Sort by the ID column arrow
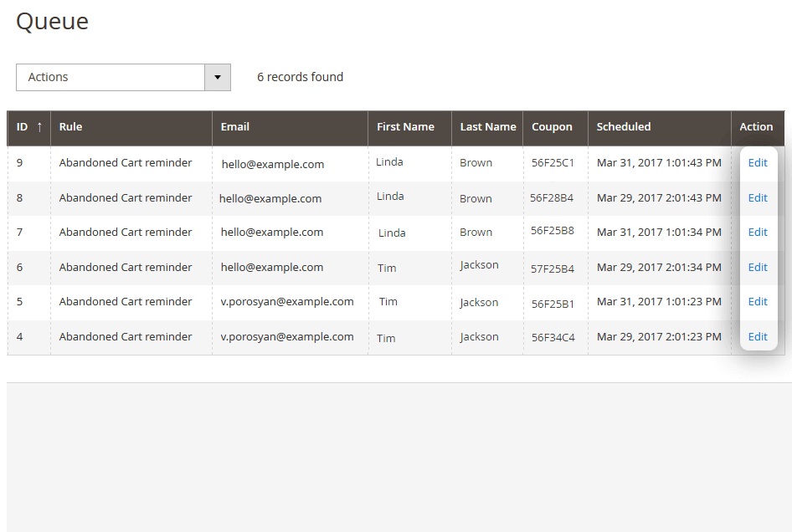 39,127
